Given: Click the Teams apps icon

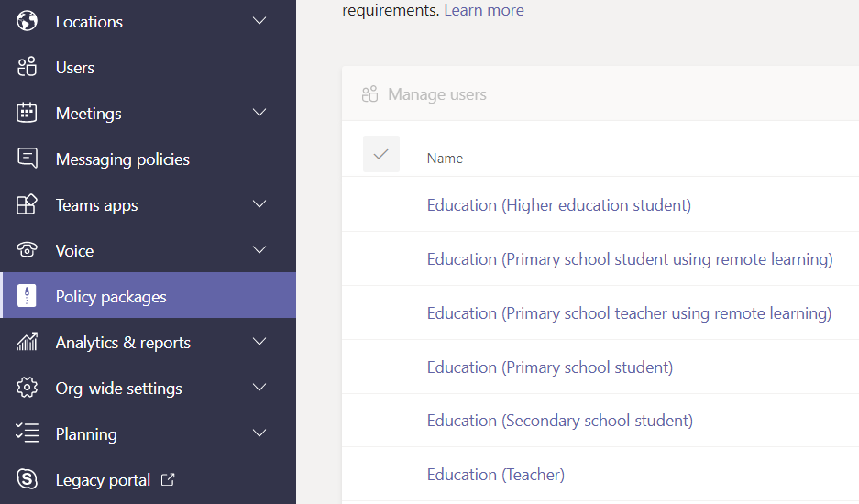Looking at the screenshot, I should click(x=28, y=204).
